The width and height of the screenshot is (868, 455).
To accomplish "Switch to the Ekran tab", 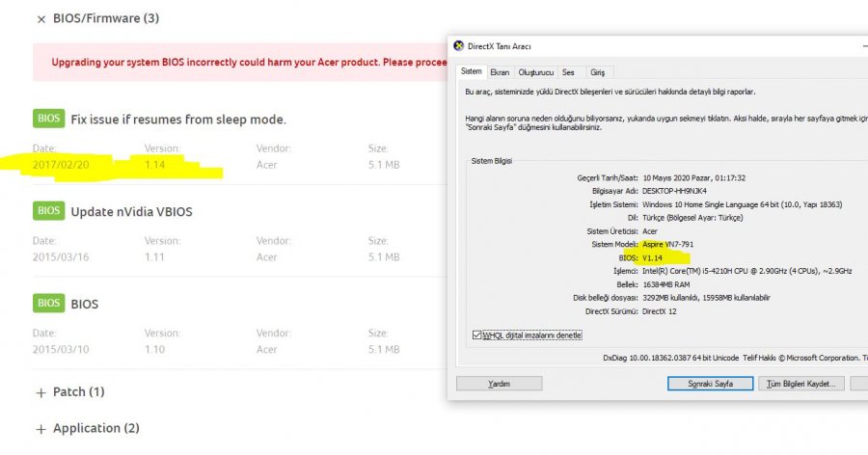I will pyautogui.click(x=500, y=72).
